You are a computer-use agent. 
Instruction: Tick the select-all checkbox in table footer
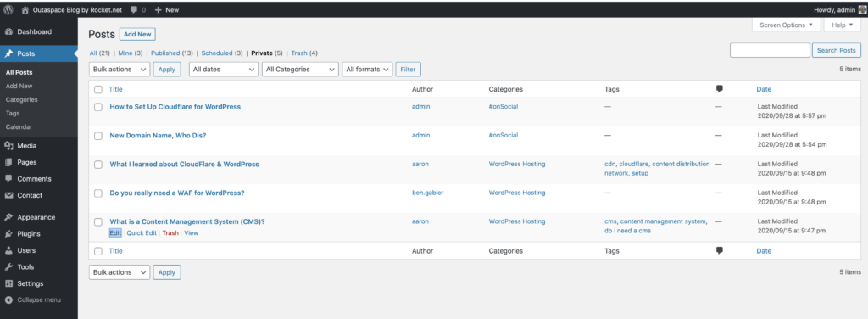click(98, 251)
